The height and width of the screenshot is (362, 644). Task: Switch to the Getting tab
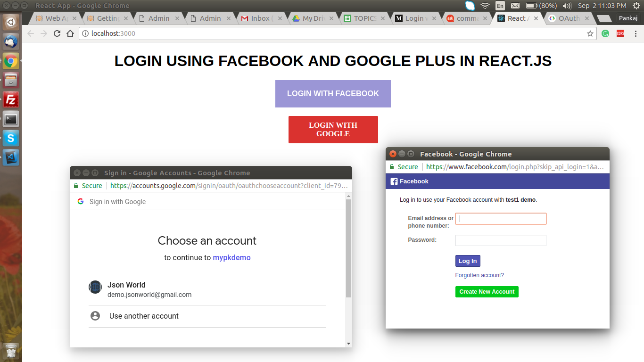(x=107, y=18)
